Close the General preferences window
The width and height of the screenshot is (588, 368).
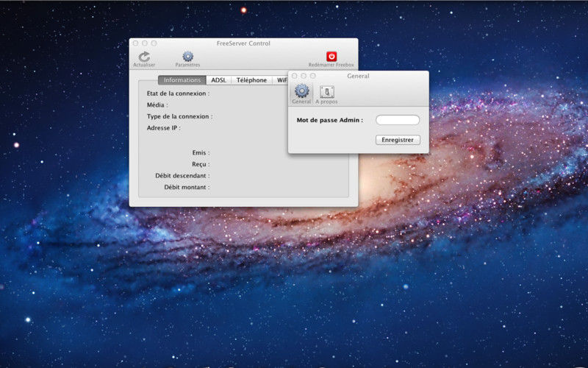[x=295, y=76]
